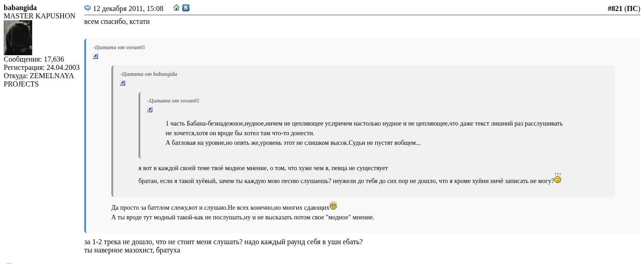Click the "ты наверное мазохист, братуха" reply line
Image resolution: width=644 pixels, height=264 pixels.
(132, 250)
